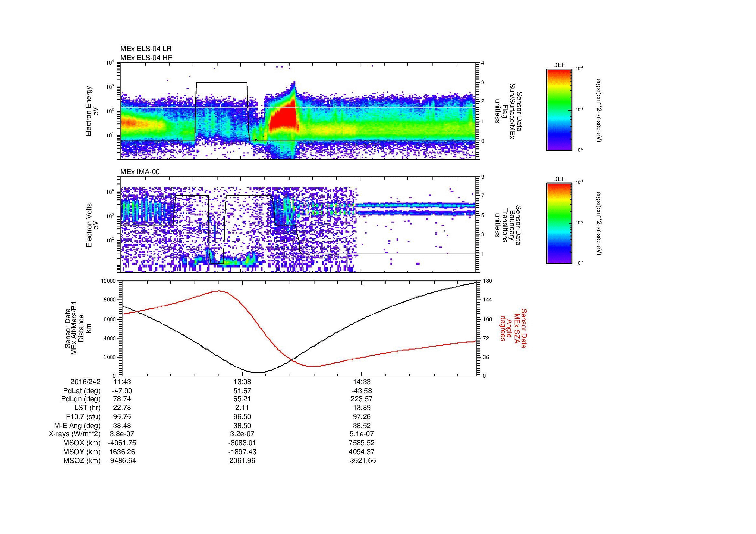Click the F10.7 value '96.50'
The image size is (756, 534).
[x=242, y=416]
